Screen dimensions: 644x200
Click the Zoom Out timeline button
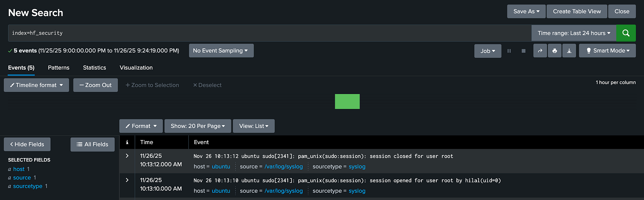pyautogui.click(x=95, y=85)
